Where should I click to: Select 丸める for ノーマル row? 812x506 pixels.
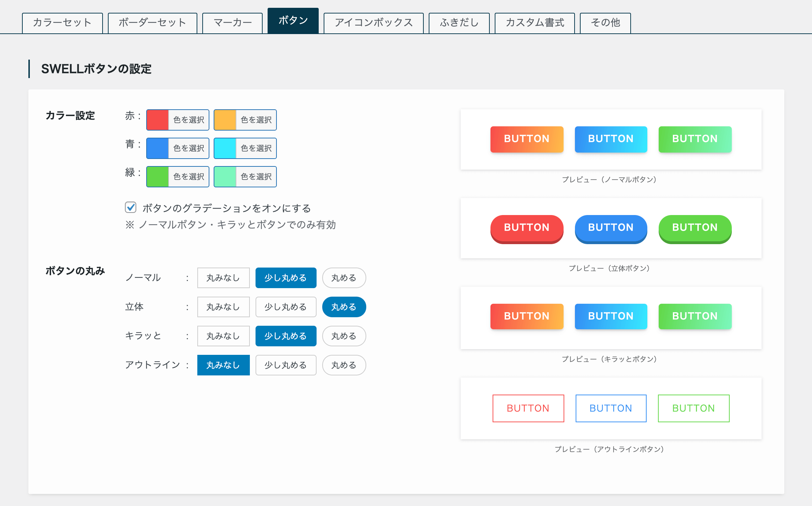tap(344, 278)
